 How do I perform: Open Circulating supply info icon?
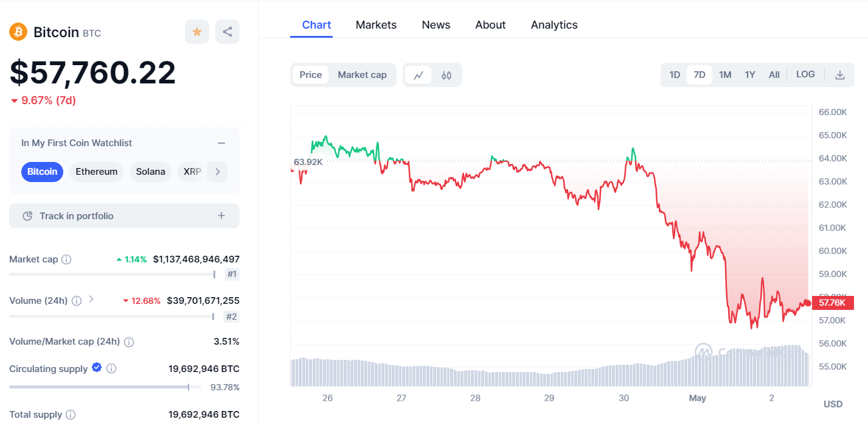coord(111,369)
